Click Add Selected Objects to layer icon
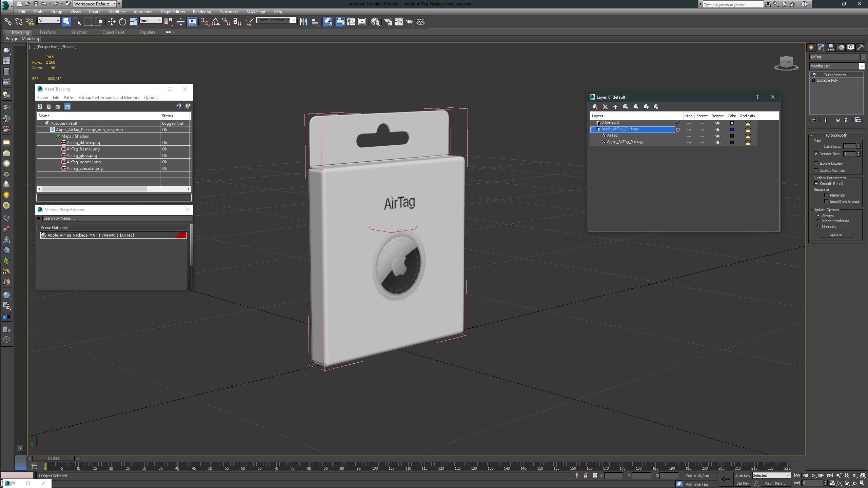Image resolution: width=868 pixels, height=488 pixels. [615, 107]
